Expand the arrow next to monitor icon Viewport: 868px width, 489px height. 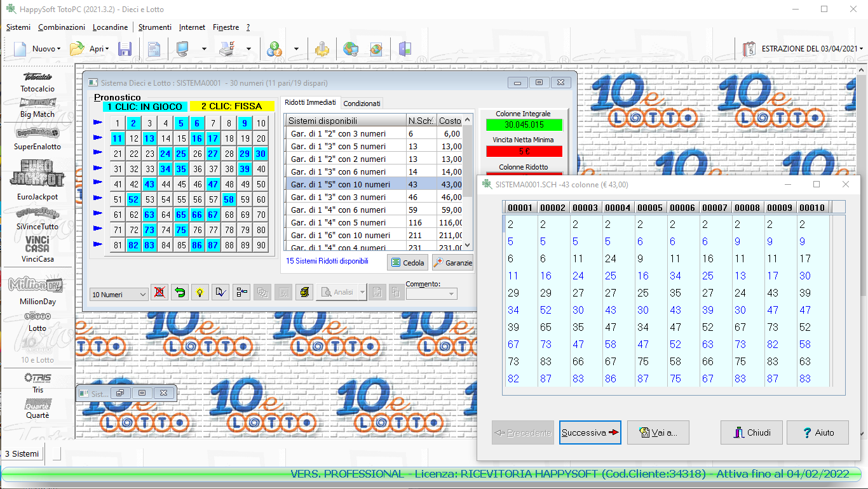[x=204, y=49]
